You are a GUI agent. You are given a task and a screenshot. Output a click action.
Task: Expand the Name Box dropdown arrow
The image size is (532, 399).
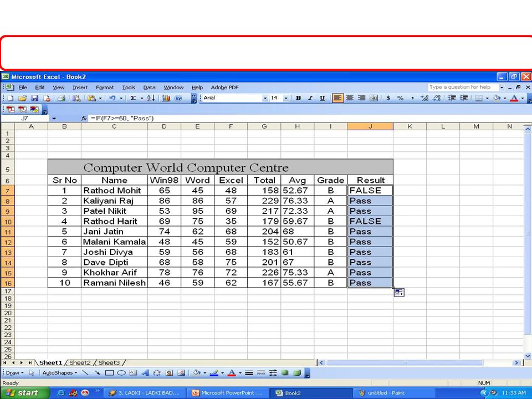pos(54,119)
